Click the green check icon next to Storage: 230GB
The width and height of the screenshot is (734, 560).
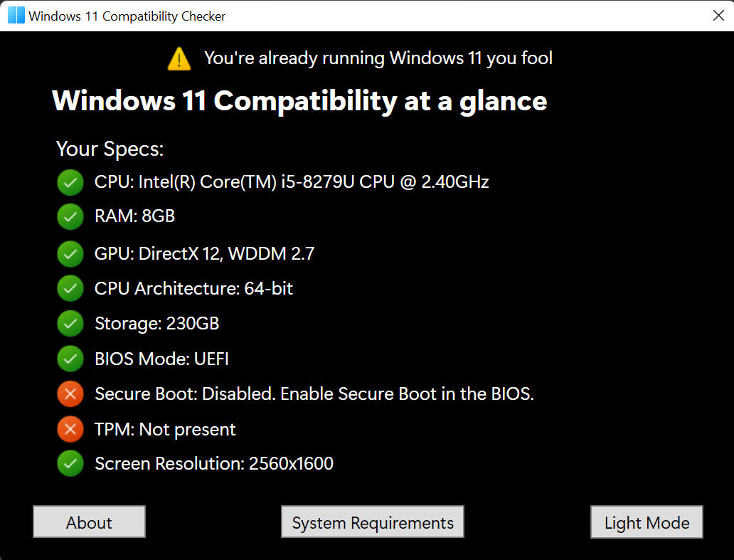(70, 324)
